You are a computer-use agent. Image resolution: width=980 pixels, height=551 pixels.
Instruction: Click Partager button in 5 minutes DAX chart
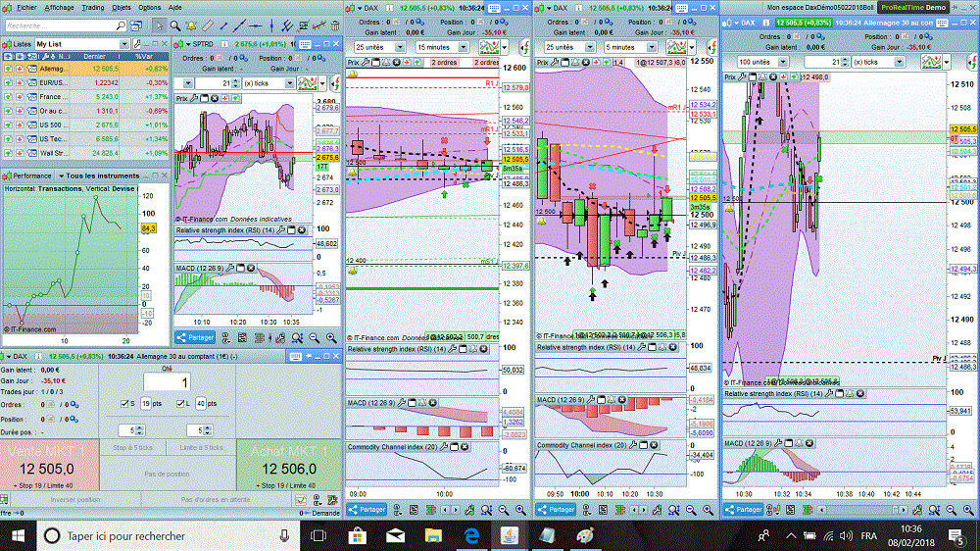[557, 510]
